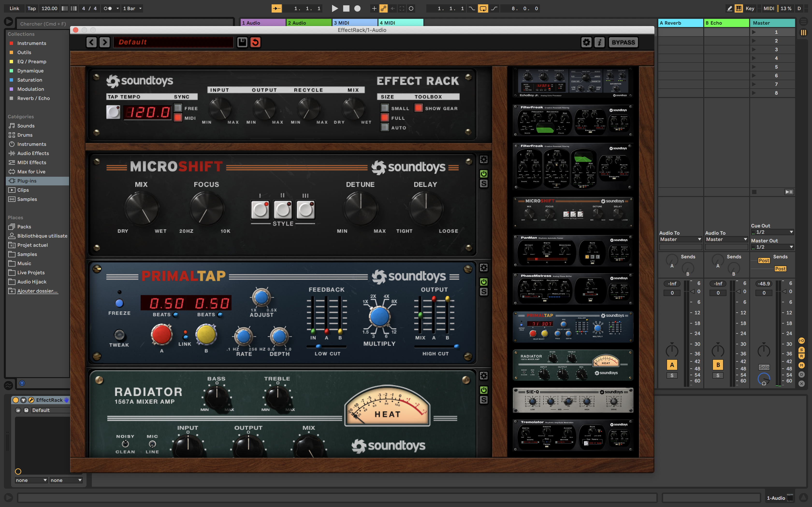
Task: Open the Audio To dropdown on A Reverb
Action: tap(680, 239)
